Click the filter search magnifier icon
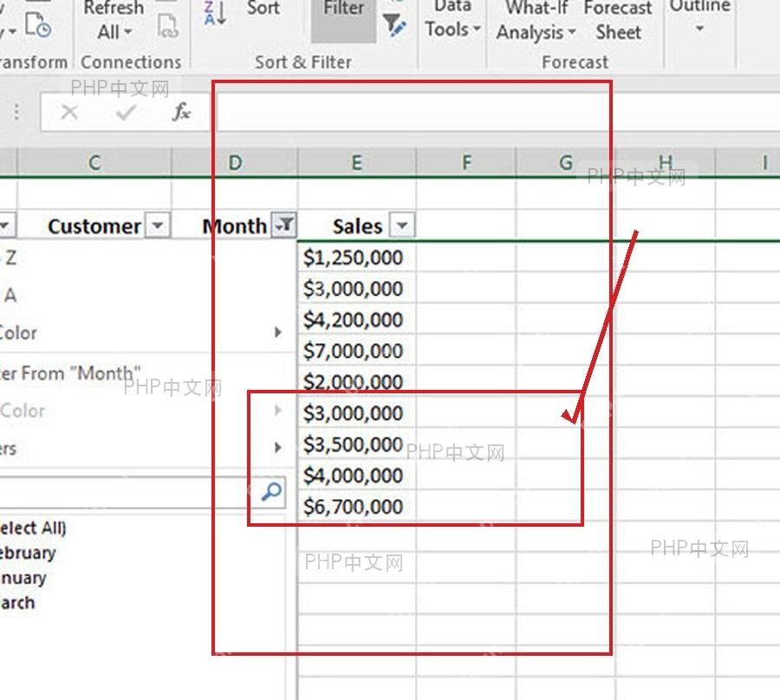Viewport: 780px width, 700px height. (x=272, y=492)
